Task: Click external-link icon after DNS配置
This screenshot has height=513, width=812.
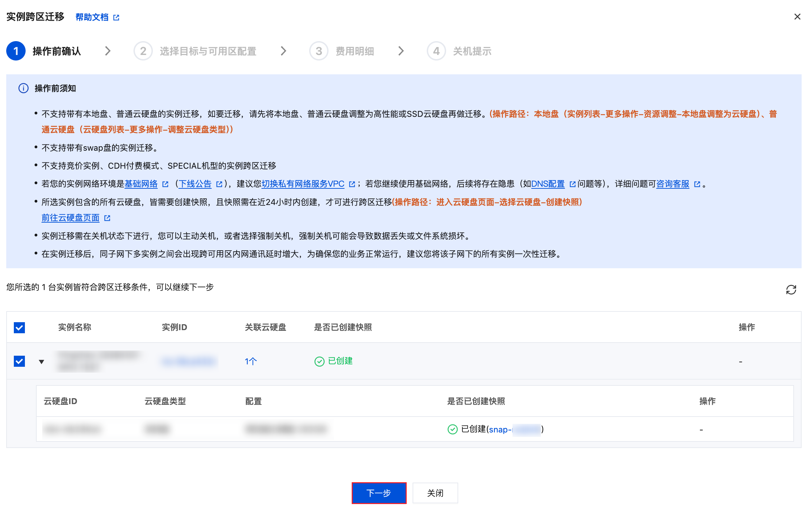Action: pos(572,184)
